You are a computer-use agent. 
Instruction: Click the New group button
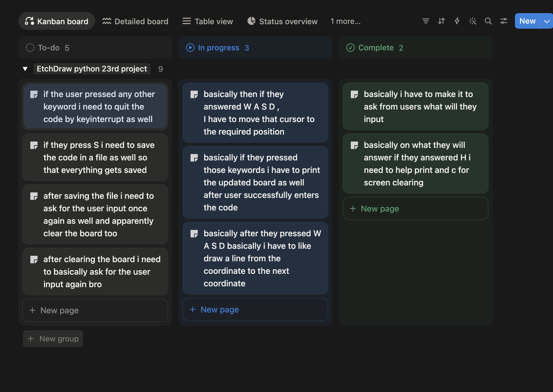point(53,339)
